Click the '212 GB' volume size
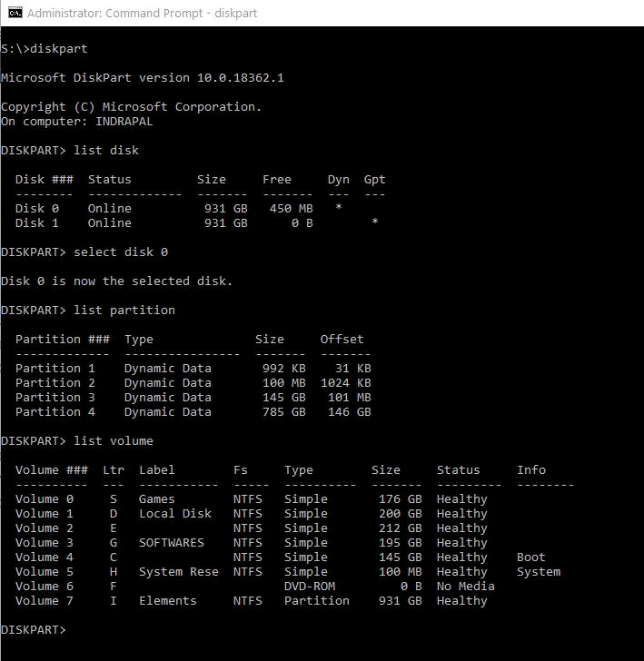This screenshot has width=644, height=661. 401,528
